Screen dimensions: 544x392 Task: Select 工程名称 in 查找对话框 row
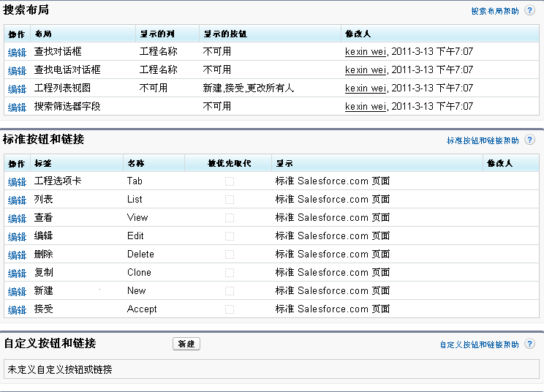click(x=158, y=51)
